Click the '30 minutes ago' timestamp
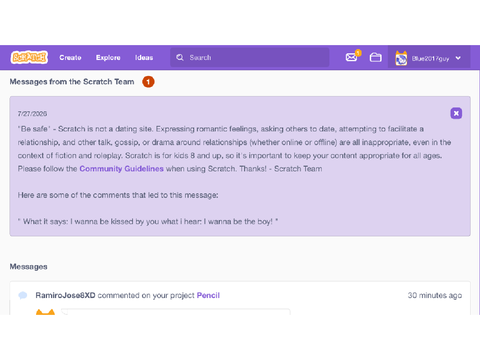Viewport: 480px width, 360px height. point(435,295)
